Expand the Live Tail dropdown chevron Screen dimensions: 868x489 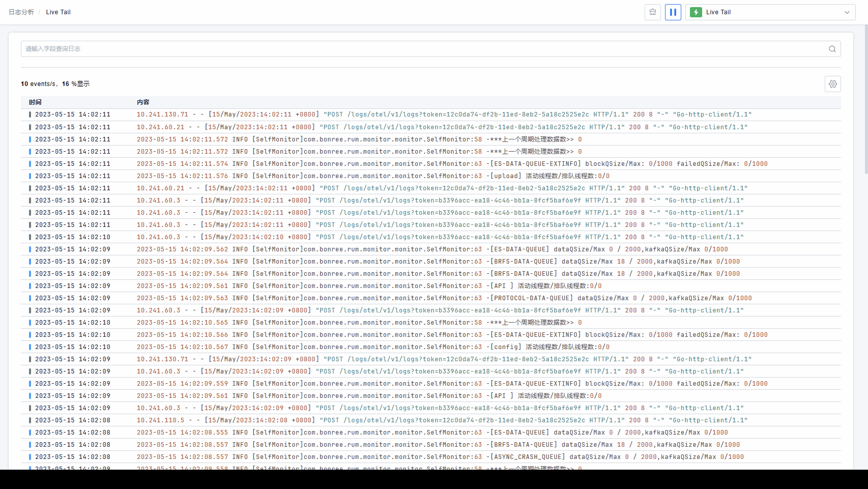847,12
